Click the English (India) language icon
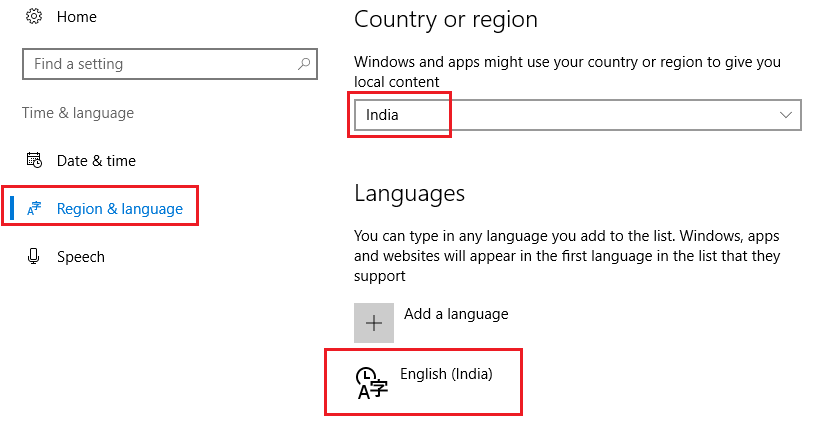 tap(371, 382)
